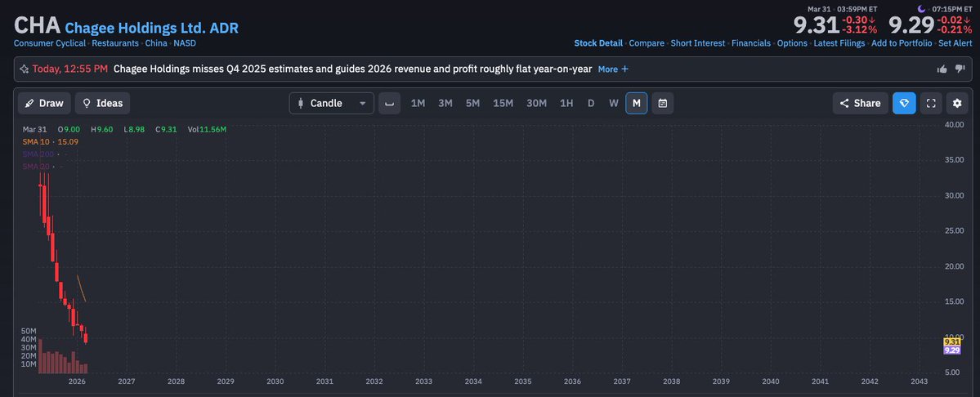Enter fullscreen chart mode
This screenshot has width=980, height=397.
tap(931, 103)
